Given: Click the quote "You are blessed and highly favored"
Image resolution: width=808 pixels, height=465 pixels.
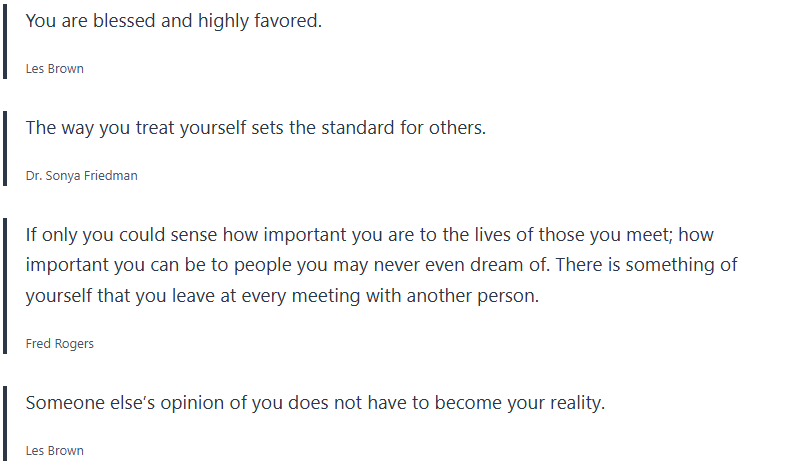Looking at the screenshot, I should (173, 21).
